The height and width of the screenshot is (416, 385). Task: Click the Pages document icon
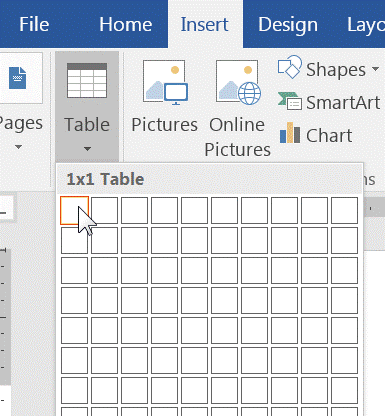17,78
